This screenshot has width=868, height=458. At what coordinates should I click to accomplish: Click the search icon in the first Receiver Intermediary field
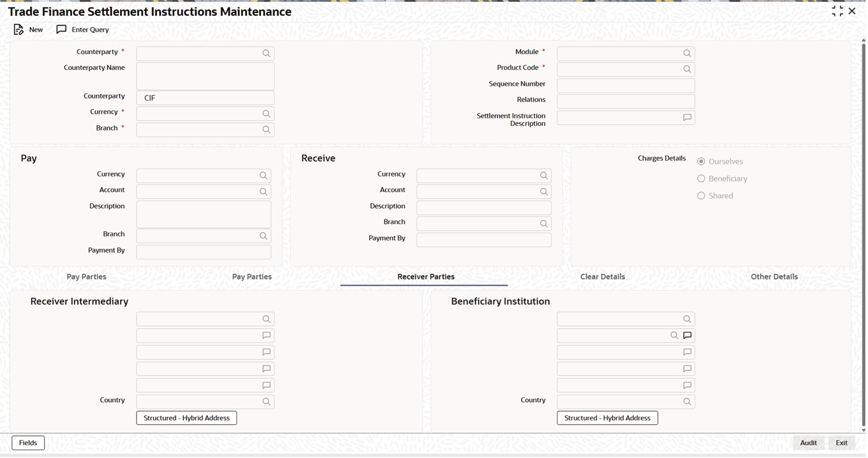266,319
